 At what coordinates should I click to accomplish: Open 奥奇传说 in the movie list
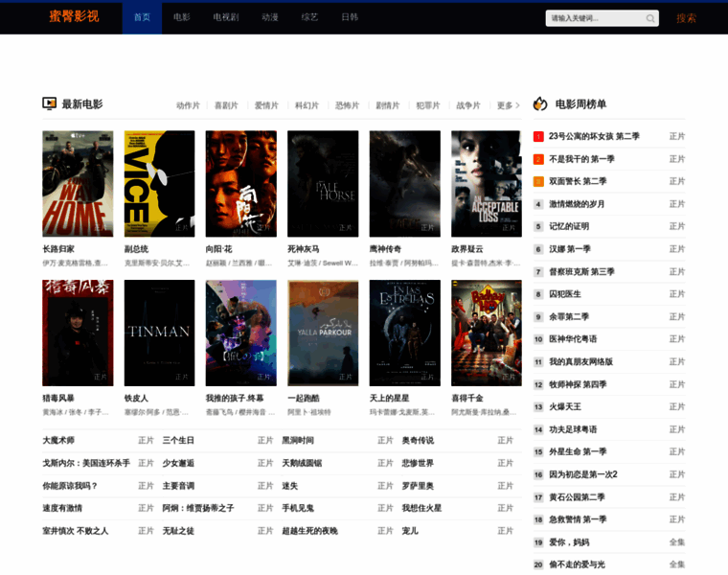pos(418,440)
